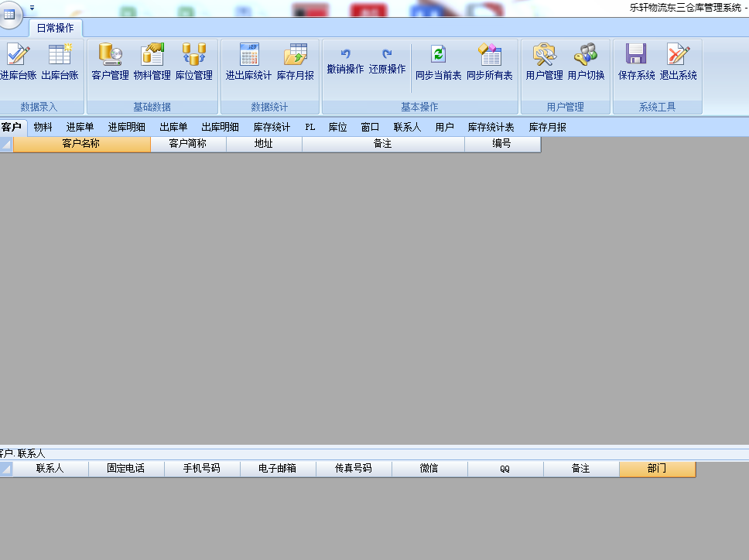Switch to the 库存统计表 sheet tab
This screenshot has width=749, height=560.
491,127
